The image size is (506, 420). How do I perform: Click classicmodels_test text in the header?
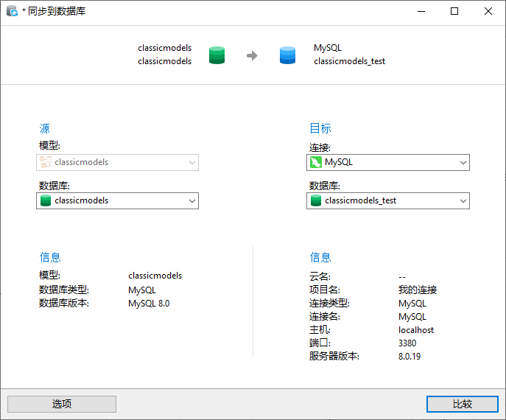[350, 61]
